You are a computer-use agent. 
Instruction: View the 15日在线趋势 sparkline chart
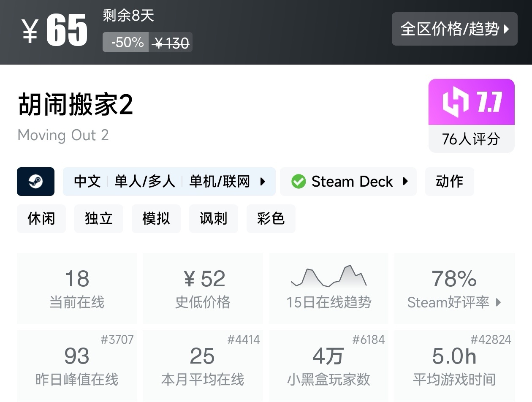pos(328,277)
